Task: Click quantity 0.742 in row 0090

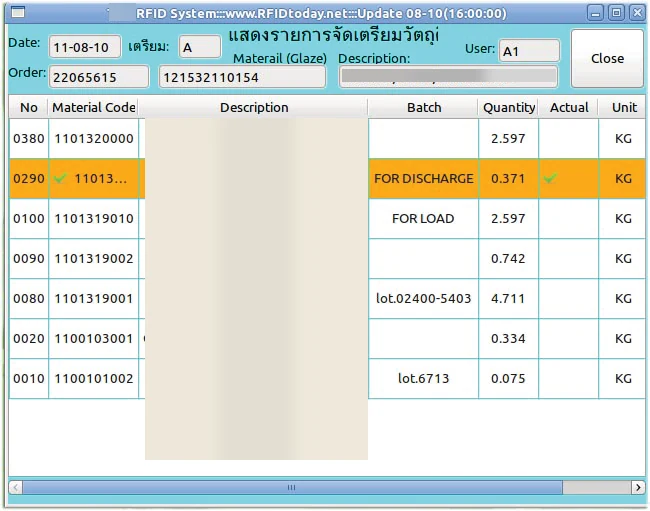Action: pyautogui.click(x=508, y=258)
